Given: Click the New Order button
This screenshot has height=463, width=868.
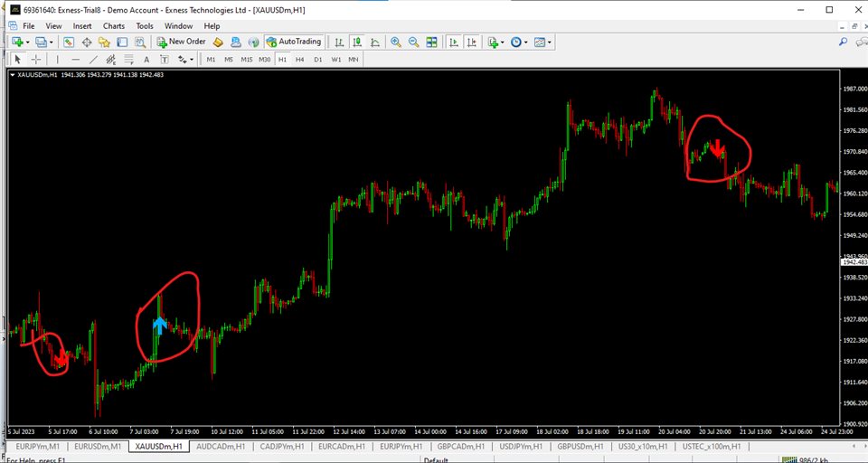Looking at the screenshot, I should 182,43.
